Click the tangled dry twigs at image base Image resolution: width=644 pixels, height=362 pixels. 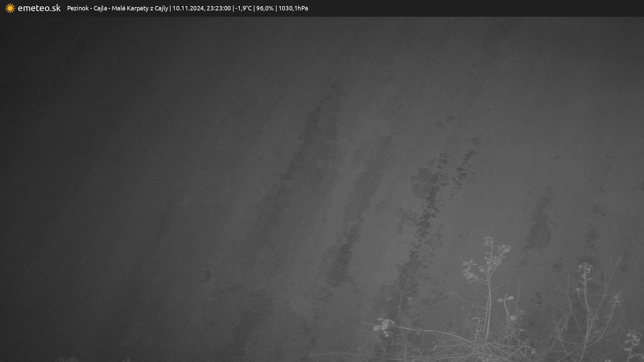pos(470,345)
